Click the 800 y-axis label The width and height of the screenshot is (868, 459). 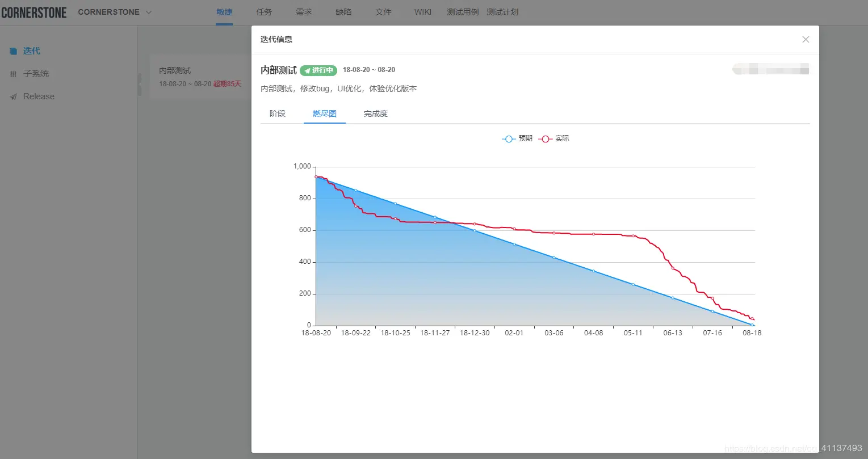pos(305,198)
